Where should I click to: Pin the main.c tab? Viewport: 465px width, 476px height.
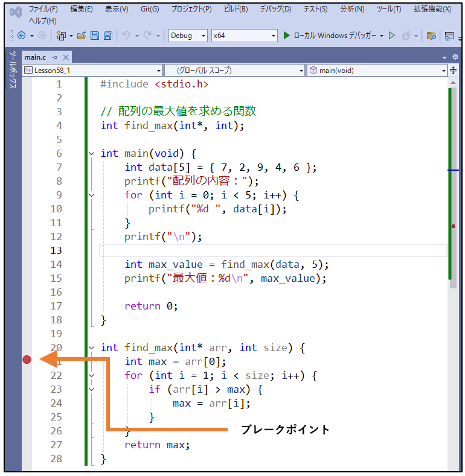pyautogui.click(x=54, y=57)
